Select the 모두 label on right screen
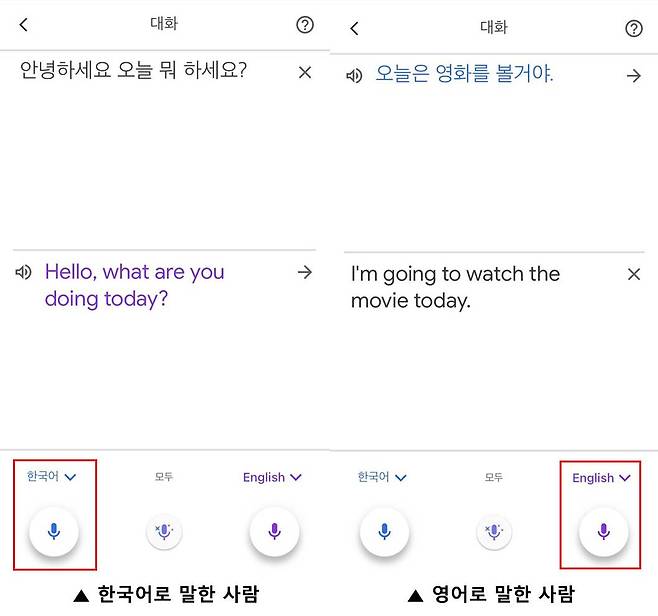658x616 pixels. point(494,478)
